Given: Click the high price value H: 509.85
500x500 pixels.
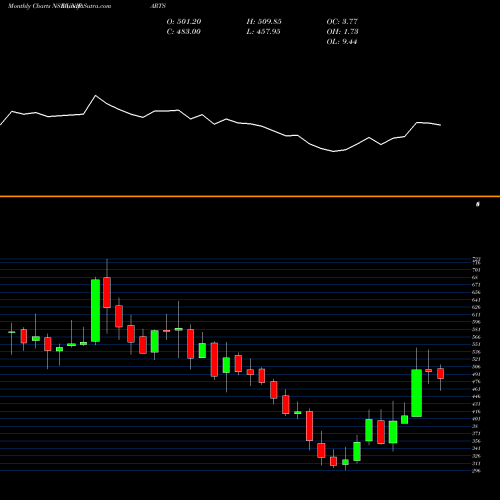Looking at the screenshot, I should (264, 22).
